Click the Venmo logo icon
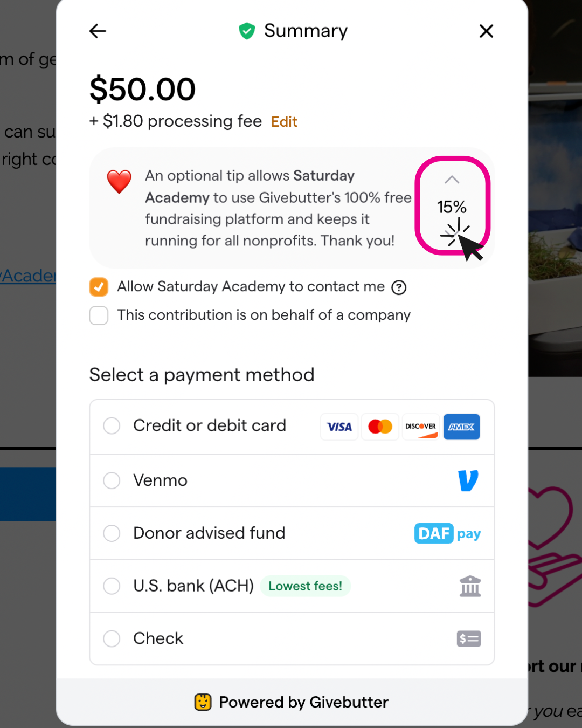 coord(468,480)
